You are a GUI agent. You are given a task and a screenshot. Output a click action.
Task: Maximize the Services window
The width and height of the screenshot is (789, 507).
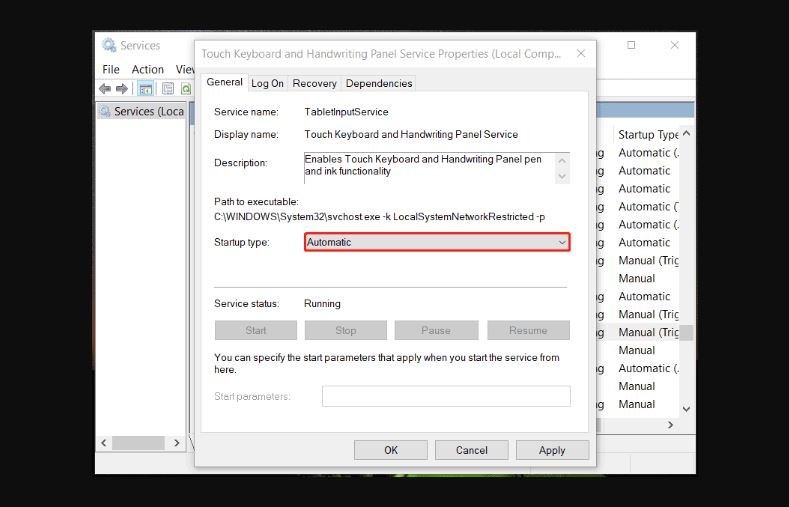click(631, 45)
